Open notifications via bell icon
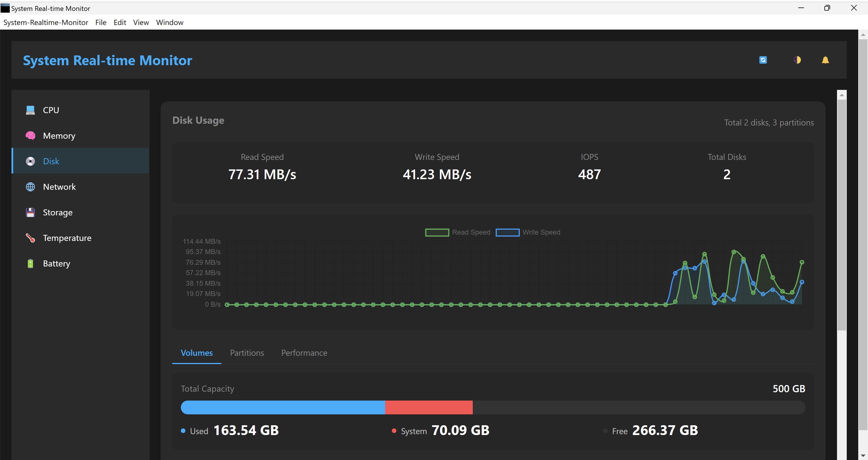The image size is (868, 460). (826, 60)
